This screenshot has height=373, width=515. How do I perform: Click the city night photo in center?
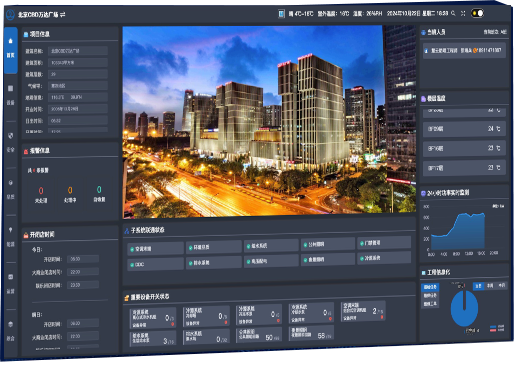(269, 122)
